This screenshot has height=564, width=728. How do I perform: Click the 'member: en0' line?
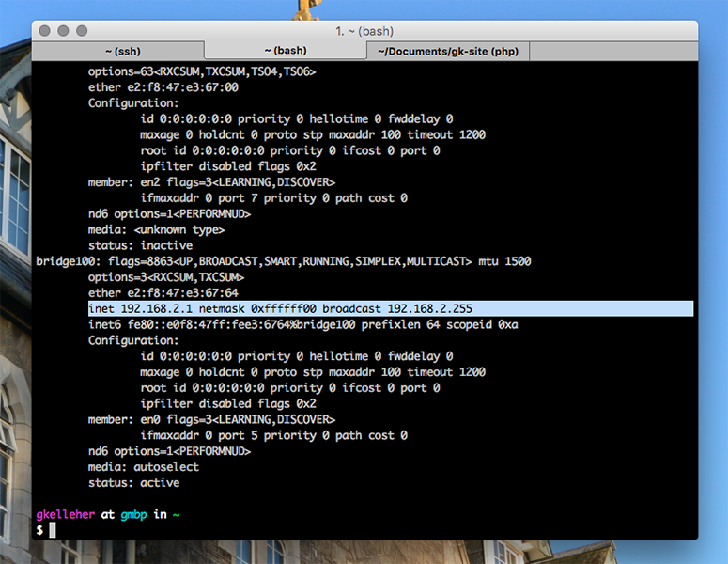pyautogui.click(x=211, y=419)
